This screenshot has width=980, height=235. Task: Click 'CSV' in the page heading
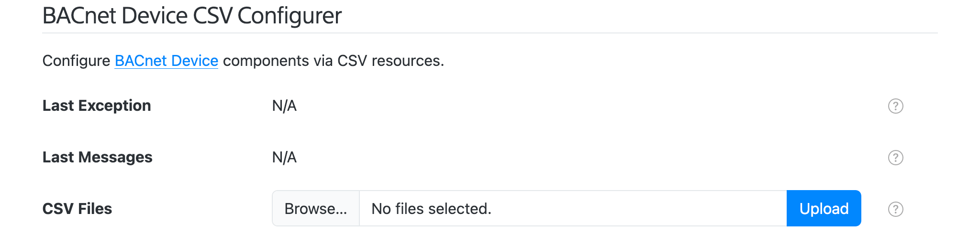coord(212,16)
